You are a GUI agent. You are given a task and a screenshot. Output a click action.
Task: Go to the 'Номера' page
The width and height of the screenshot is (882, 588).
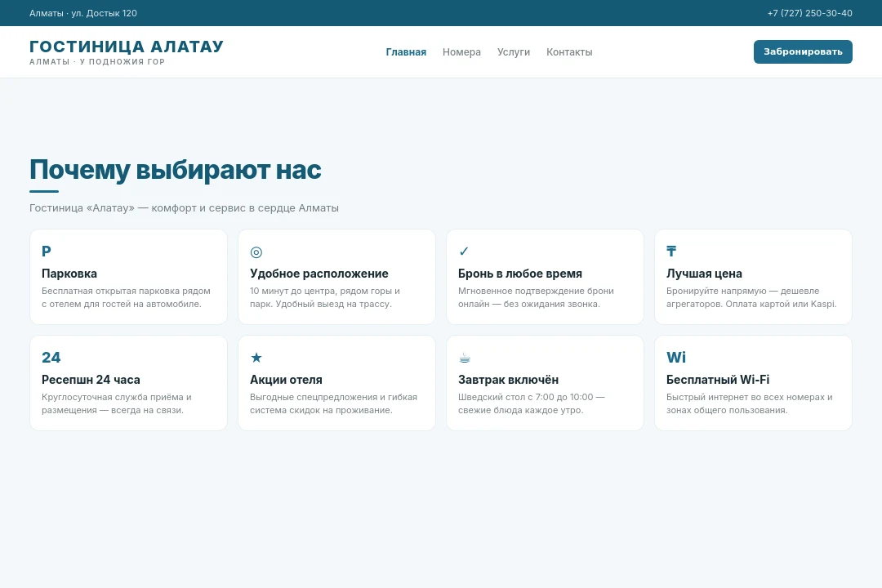(x=461, y=51)
